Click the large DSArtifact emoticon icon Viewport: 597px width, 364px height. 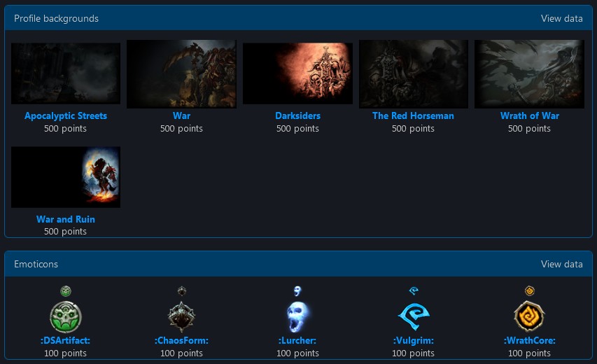click(66, 317)
